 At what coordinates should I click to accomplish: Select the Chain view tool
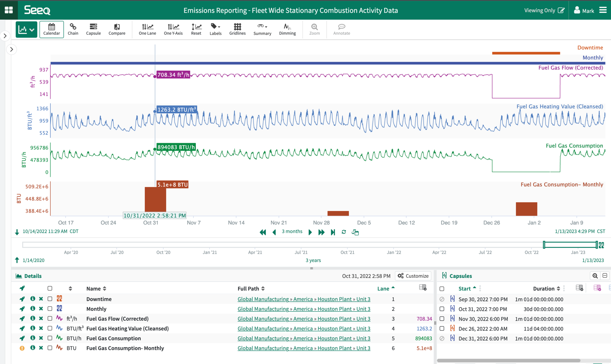point(73,29)
